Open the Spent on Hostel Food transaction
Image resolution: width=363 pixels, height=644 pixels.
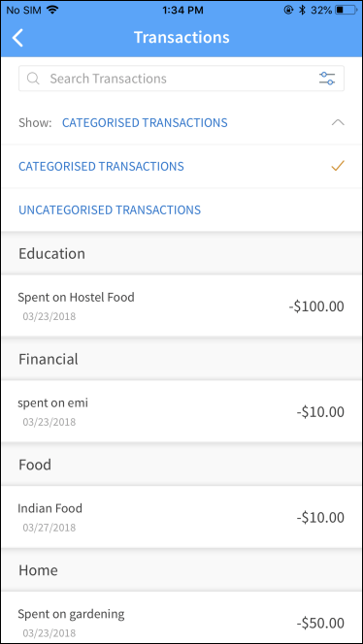(181, 306)
